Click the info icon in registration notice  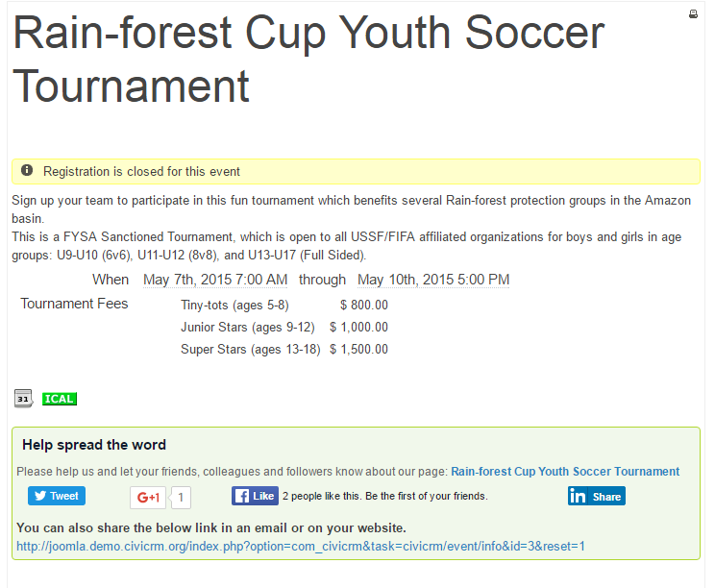click(27, 171)
